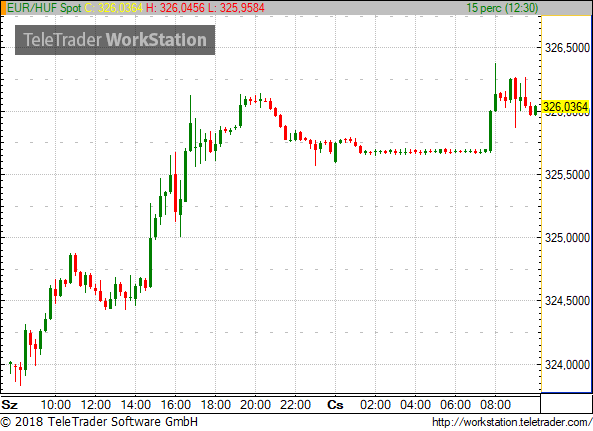Click the 16:00 time axis label
This screenshot has height=431, width=593.
click(x=175, y=405)
